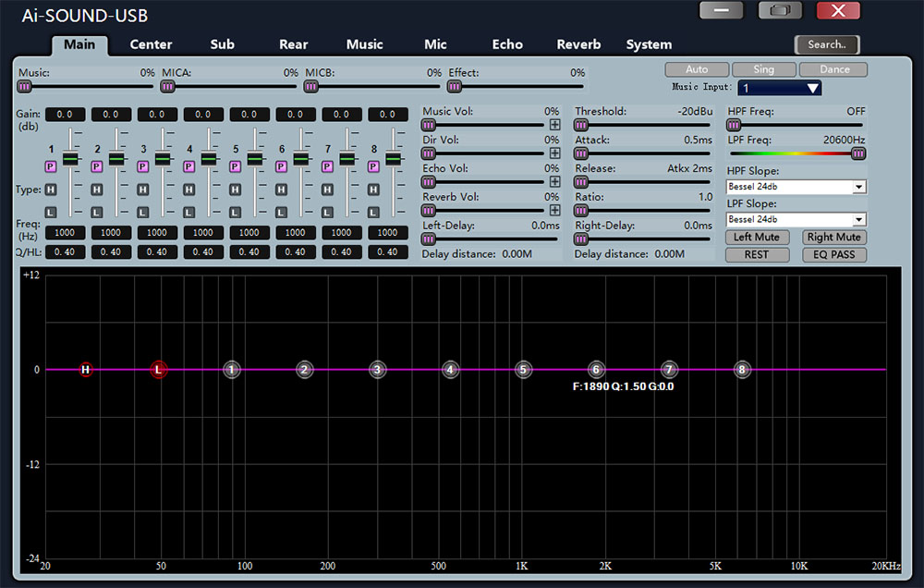924x588 pixels.
Task: Click the Music level slider handle
Action: tap(24, 87)
